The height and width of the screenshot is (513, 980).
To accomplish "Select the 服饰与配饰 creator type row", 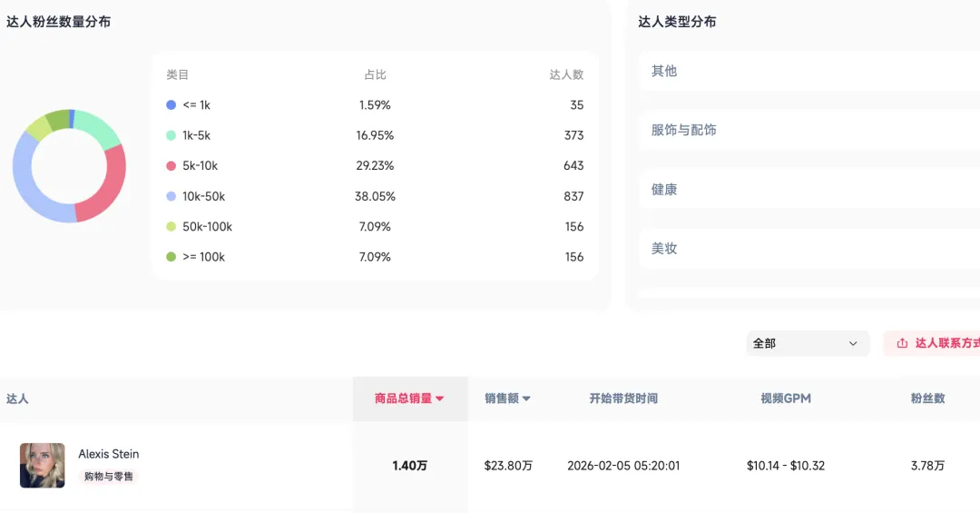I will [x=808, y=130].
